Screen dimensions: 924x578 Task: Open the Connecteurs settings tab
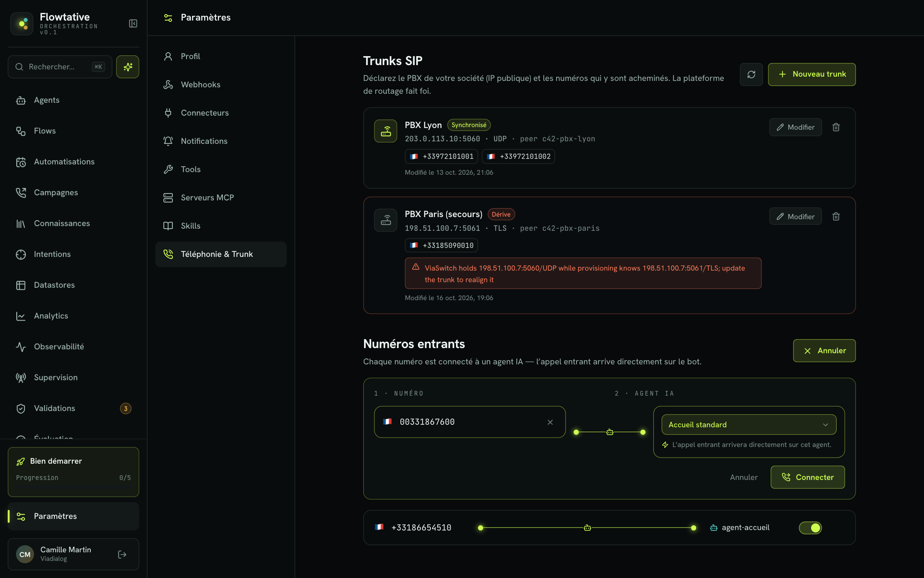[221, 113]
